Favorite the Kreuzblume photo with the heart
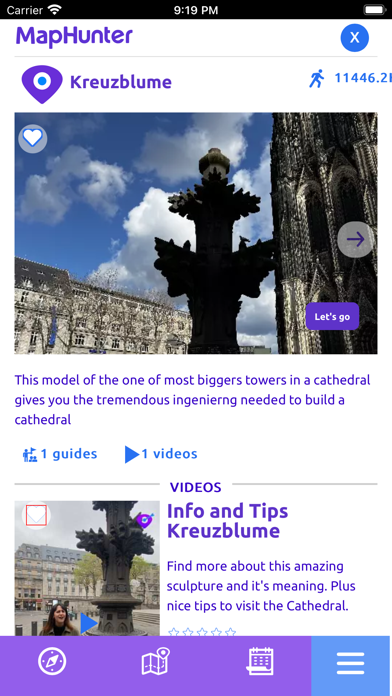This screenshot has width=392, height=696. (33, 138)
